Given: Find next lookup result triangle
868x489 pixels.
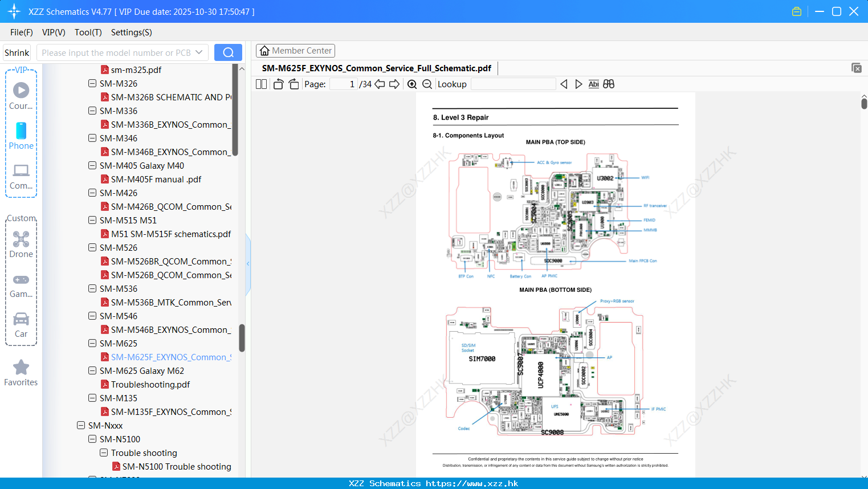Looking at the screenshot, I should point(578,84).
